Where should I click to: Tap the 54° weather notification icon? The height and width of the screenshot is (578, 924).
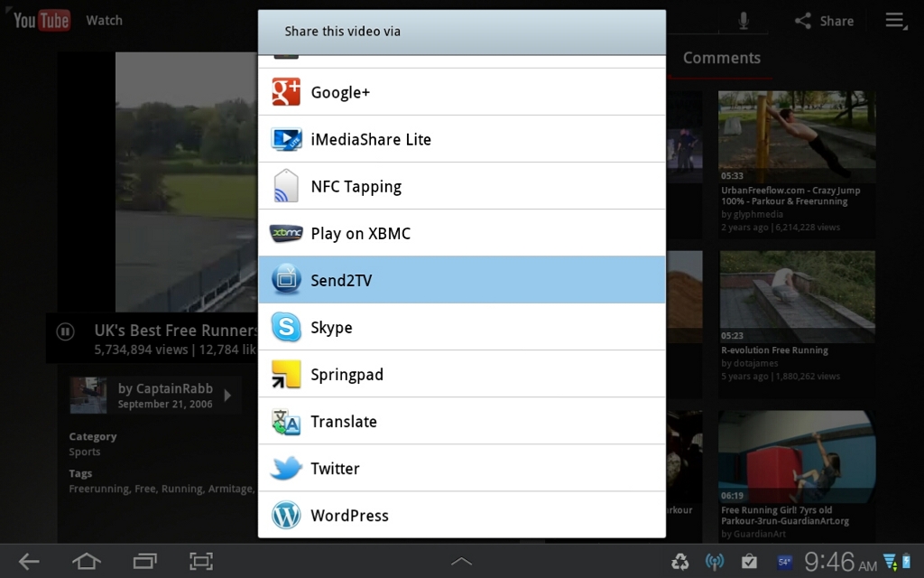pos(784,562)
